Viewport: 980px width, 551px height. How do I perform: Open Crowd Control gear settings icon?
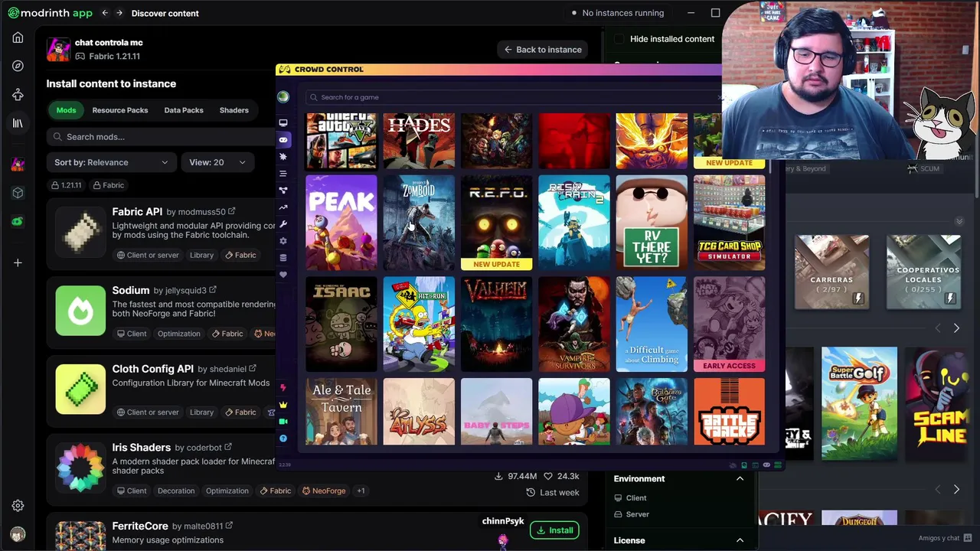pyautogui.click(x=283, y=241)
